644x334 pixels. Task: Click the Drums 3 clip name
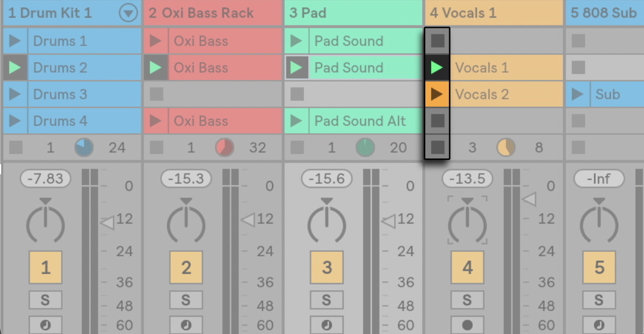coord(60,94)
